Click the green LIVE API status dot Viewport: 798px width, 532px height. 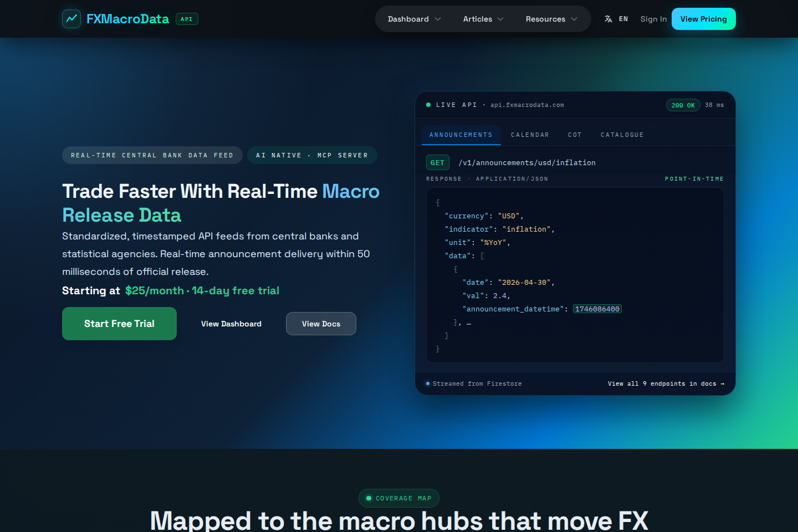pos(428,105)
